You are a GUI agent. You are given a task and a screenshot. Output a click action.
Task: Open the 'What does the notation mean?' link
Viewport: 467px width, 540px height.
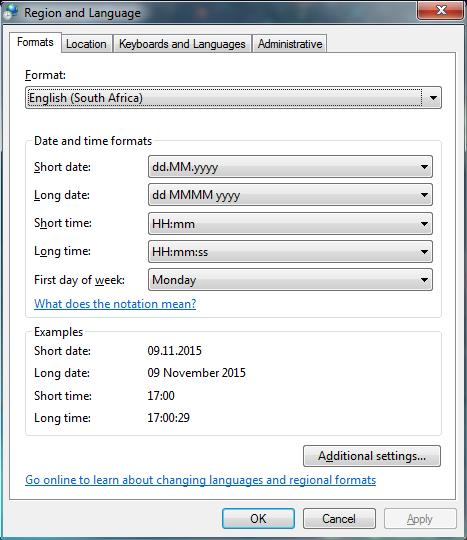coord(115,304)
